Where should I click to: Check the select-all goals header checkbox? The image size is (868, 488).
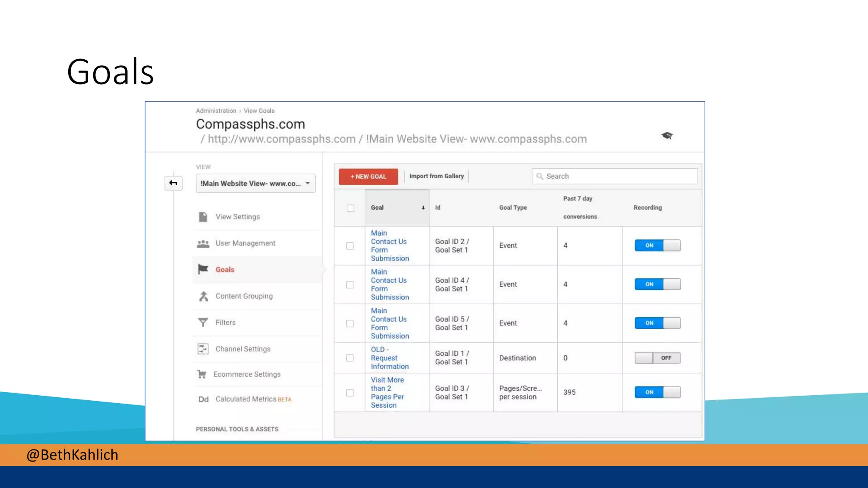point(350,208)
